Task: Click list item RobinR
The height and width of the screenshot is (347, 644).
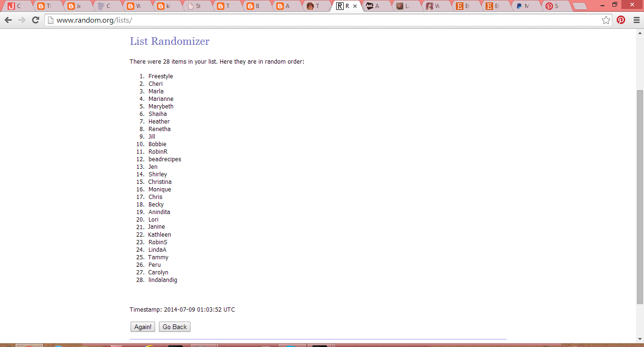Action: pos(158,152)
